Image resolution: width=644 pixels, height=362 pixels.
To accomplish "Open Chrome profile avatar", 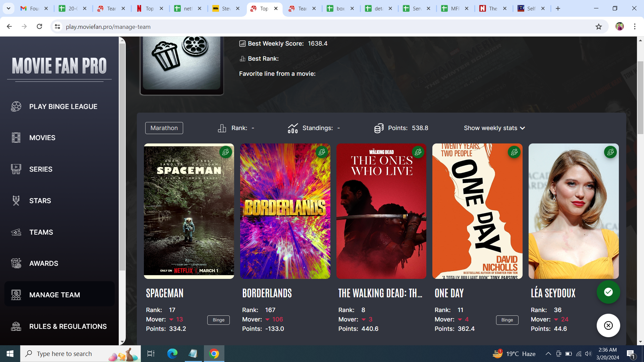I will point(620,26).
